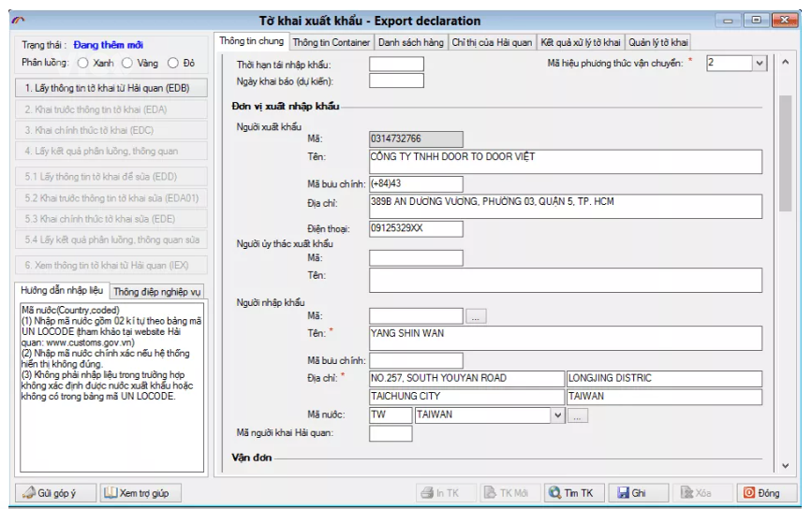Image resolution: width=812 pixels, height=509 pixels.
Task: Click Người ủy thác xuất khẩu Tên field
Action: [x=566, y=280]
